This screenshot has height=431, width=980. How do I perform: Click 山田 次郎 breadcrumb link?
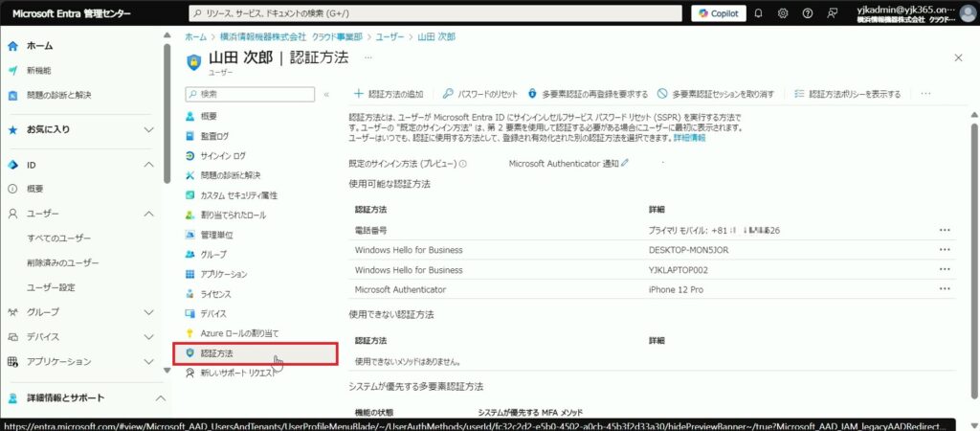[x=436, y=37]
